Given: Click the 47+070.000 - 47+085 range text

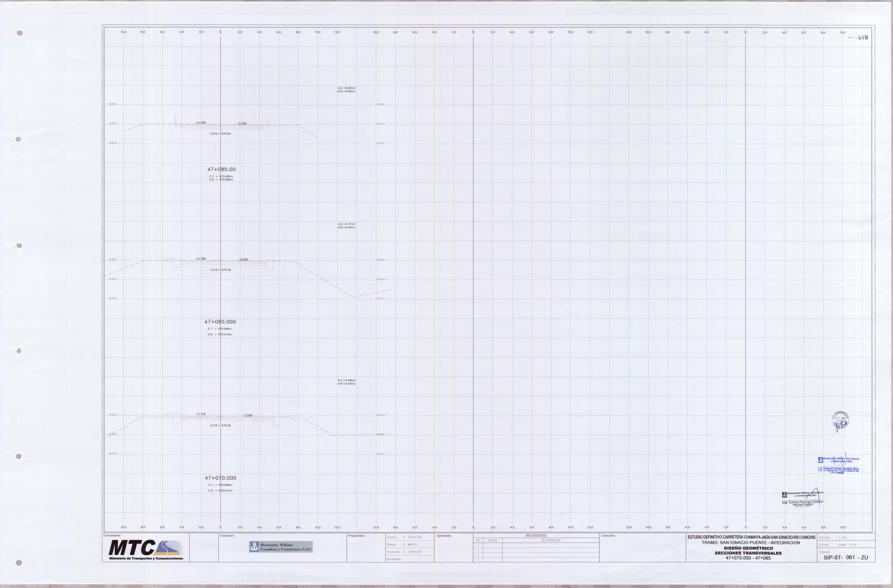Looking at the screenshot, I should tap(748, 558).
